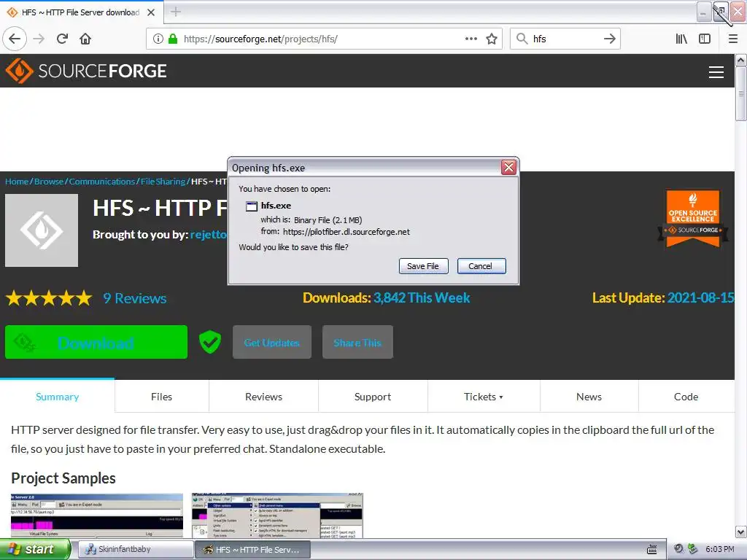Open the Communications breadcrumb link
Image resolution: width=747 pixels, height=560 pixels.
click(102, 182)
